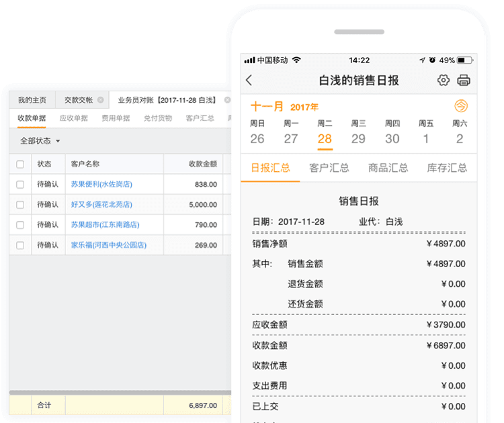Open the 商品汇总 tab
The image size is (504, 423).
388,168
